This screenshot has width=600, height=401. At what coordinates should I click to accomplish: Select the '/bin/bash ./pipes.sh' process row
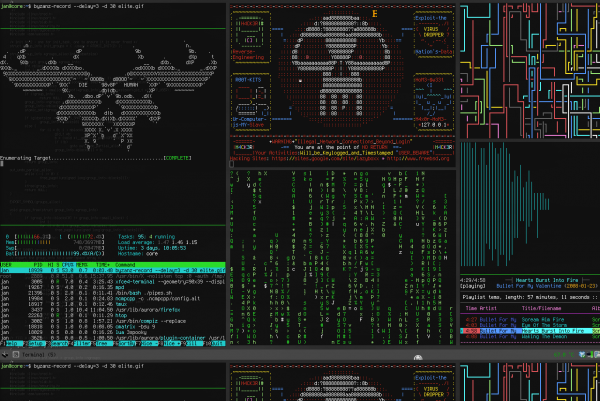coord(113,293)
